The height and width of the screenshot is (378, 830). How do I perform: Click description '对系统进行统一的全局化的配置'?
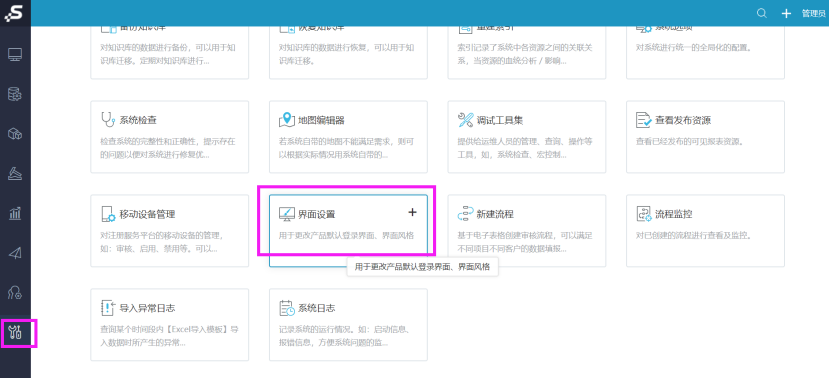point(694,47)
